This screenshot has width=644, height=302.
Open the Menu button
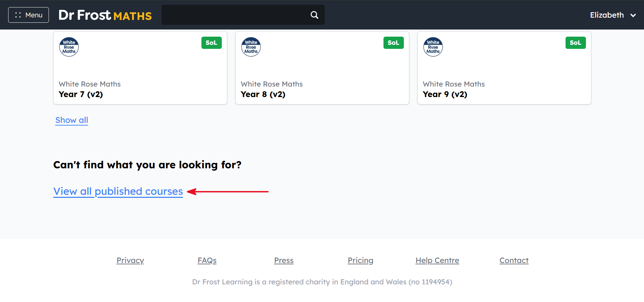click(29, 15)
